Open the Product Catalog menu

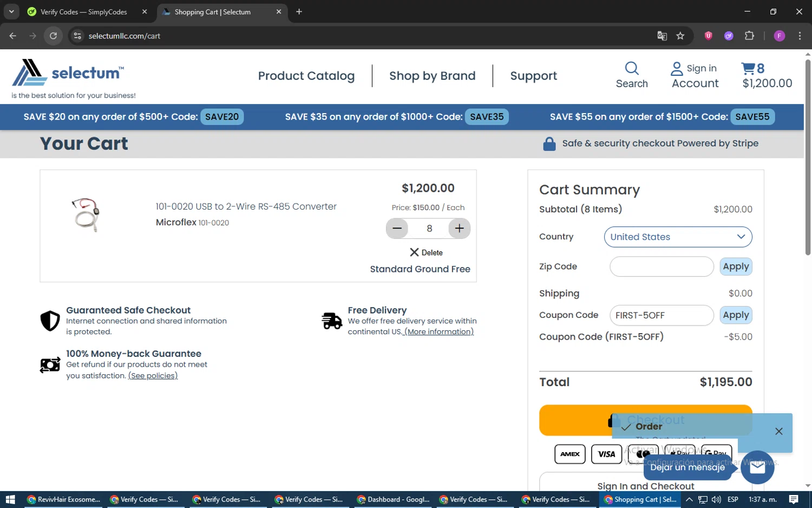point(306,76)
